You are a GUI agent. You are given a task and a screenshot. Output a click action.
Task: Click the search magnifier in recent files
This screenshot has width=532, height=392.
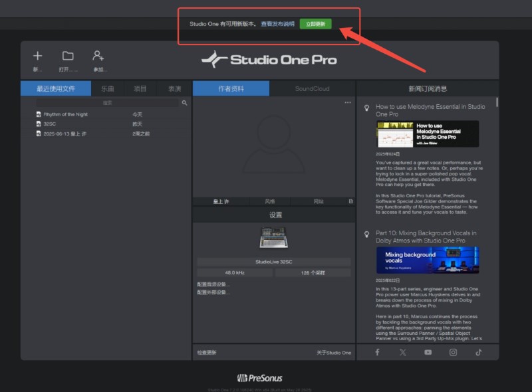[x=184, y=103]
